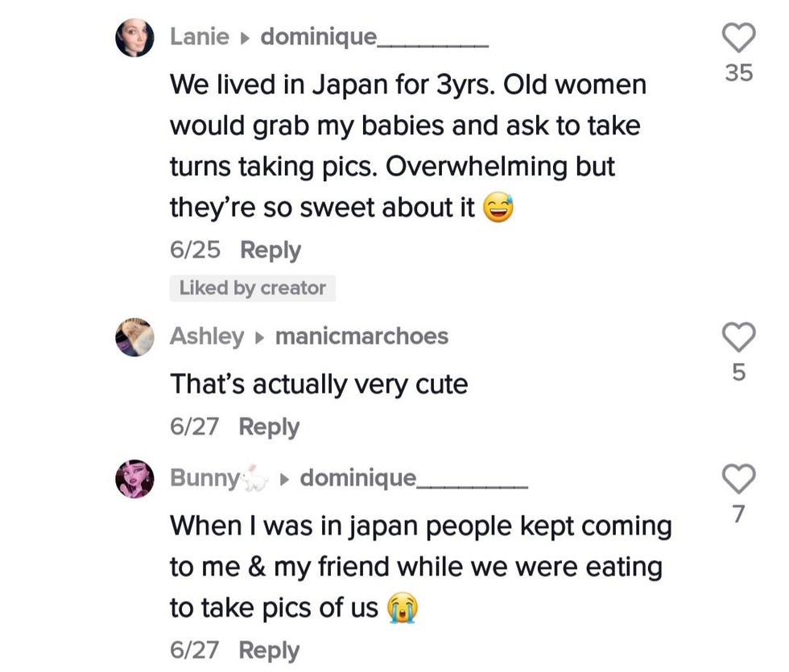789x672 pixels.
Task: Click the 'Liked by creator' badge
Action: 252,288
